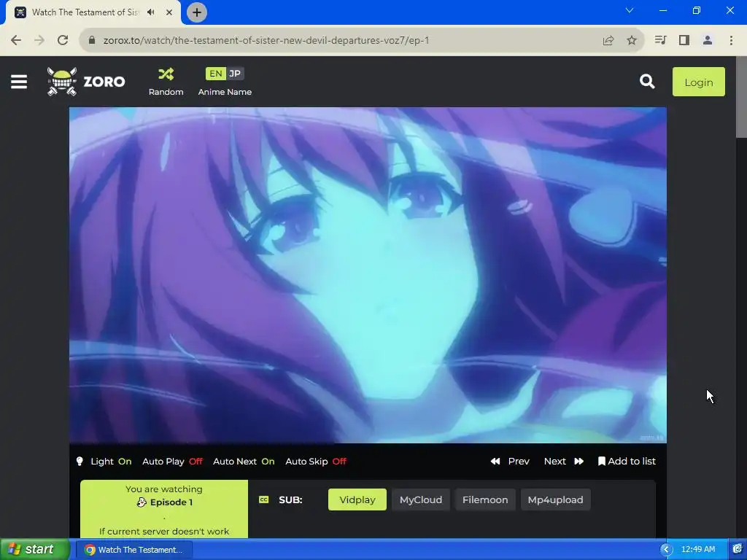Select the Mp4upload server
The width and height of the screenshot is (747, 560).
pos(555,499)
